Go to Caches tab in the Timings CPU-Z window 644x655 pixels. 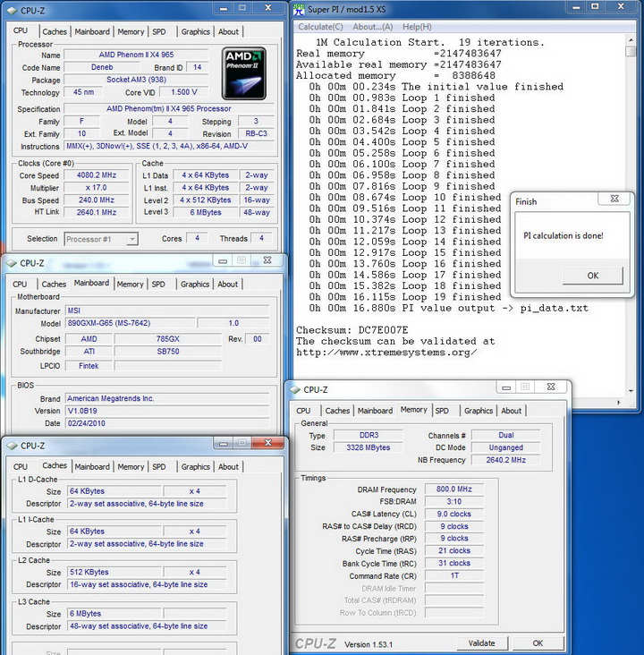(x=337, y=411)
